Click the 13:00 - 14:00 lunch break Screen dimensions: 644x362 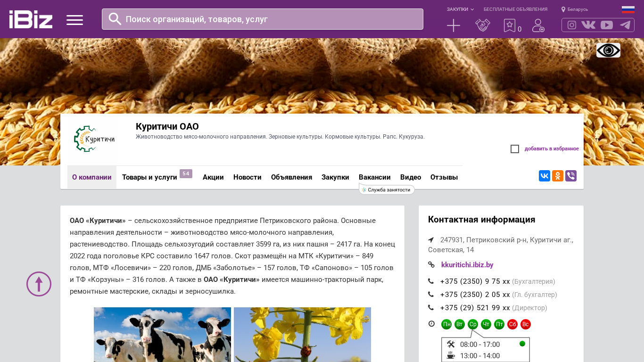pyautogui.click(x=480, y=356)
